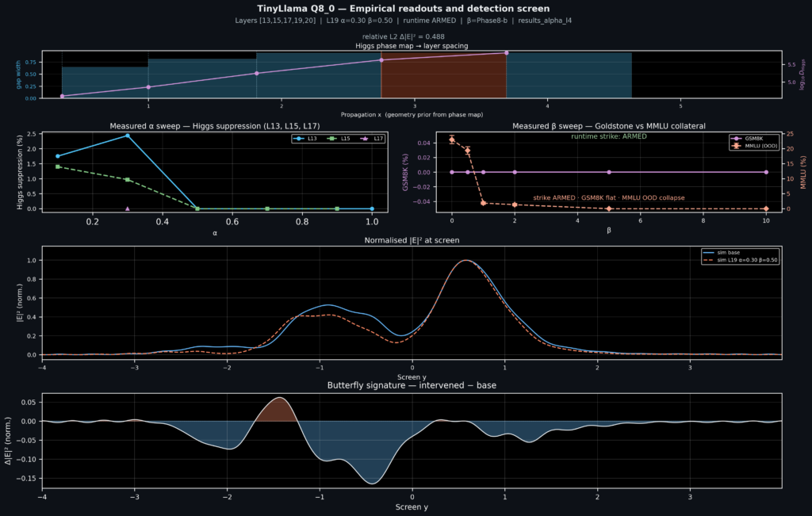Click the green "runtime strike: ARMED" text
Viewport: 812px width, 516px height.
pyautogui.click(x=608, y=136)
